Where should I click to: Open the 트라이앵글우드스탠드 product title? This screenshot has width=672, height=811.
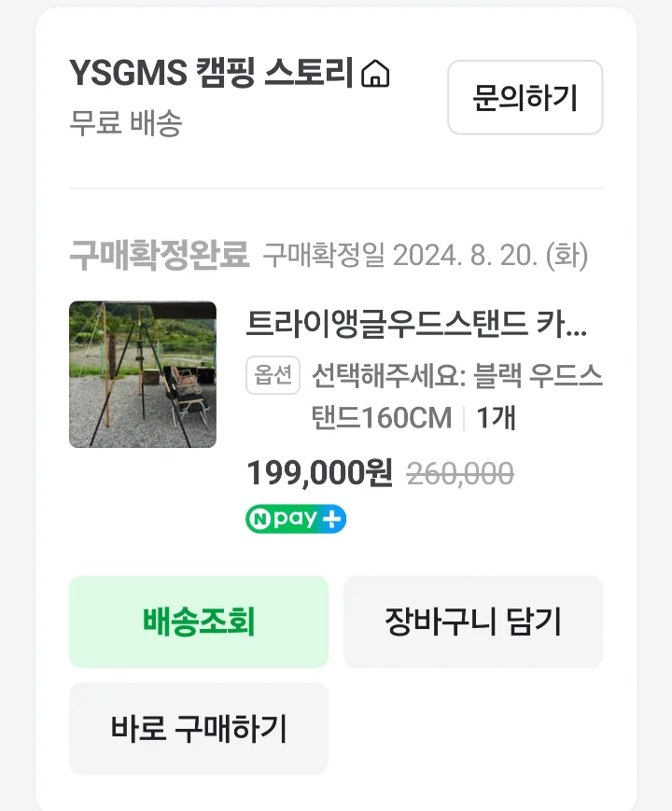[416, 324]
